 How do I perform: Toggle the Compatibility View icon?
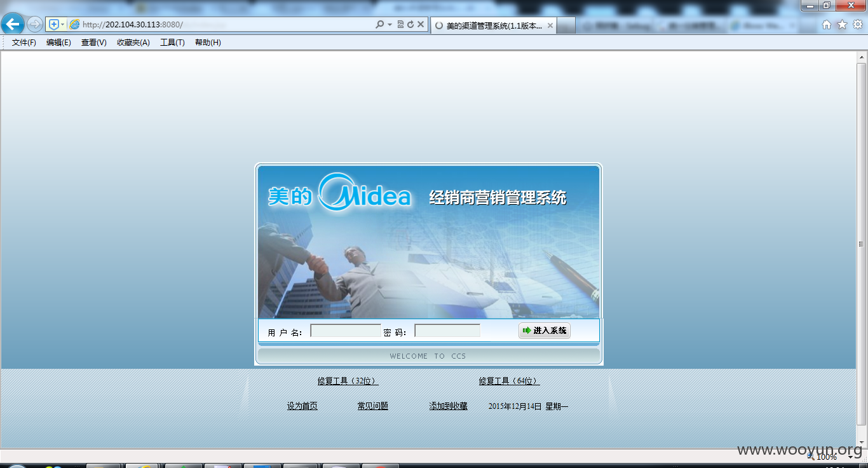(400, 24)
